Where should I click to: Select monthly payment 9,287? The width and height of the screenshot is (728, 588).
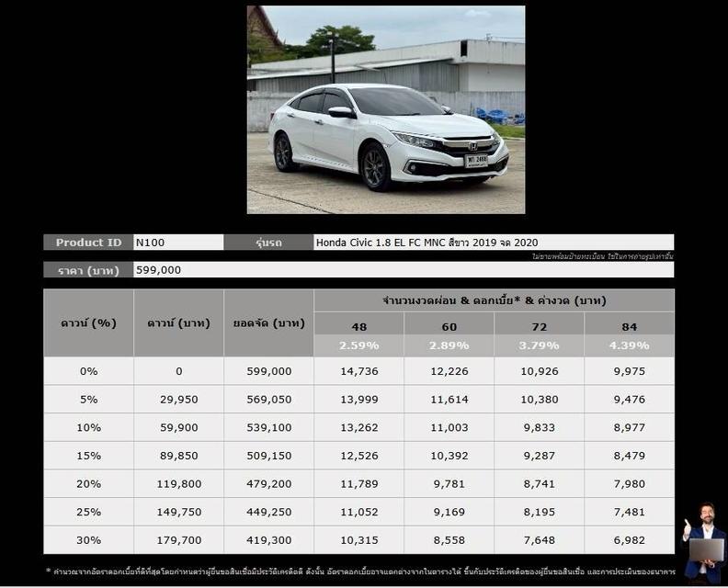pos(539,456)
